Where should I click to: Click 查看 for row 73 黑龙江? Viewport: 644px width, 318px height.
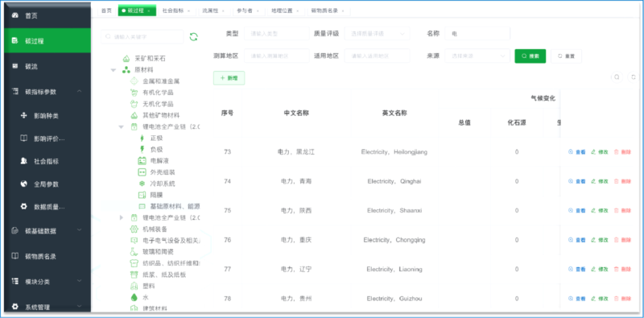click(577, 152)
